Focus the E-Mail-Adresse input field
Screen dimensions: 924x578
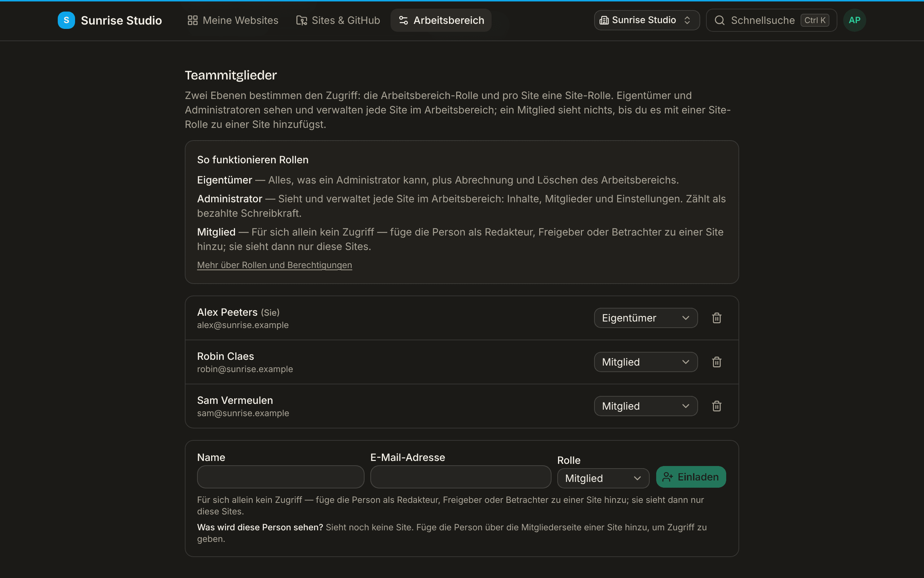tap(461, 477)
